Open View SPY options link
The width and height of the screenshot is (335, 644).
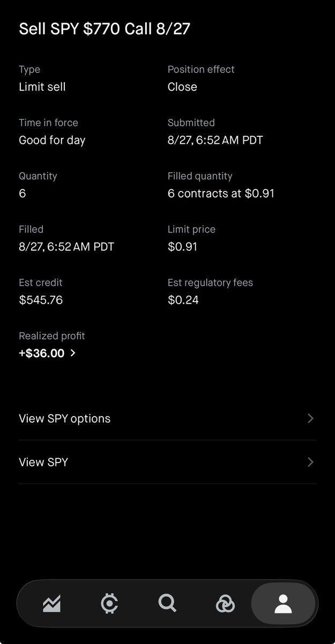167,419
